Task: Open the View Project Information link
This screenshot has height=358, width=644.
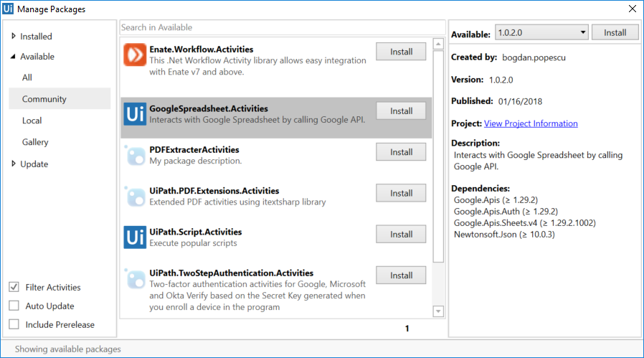Action: [x=531, y=123]
